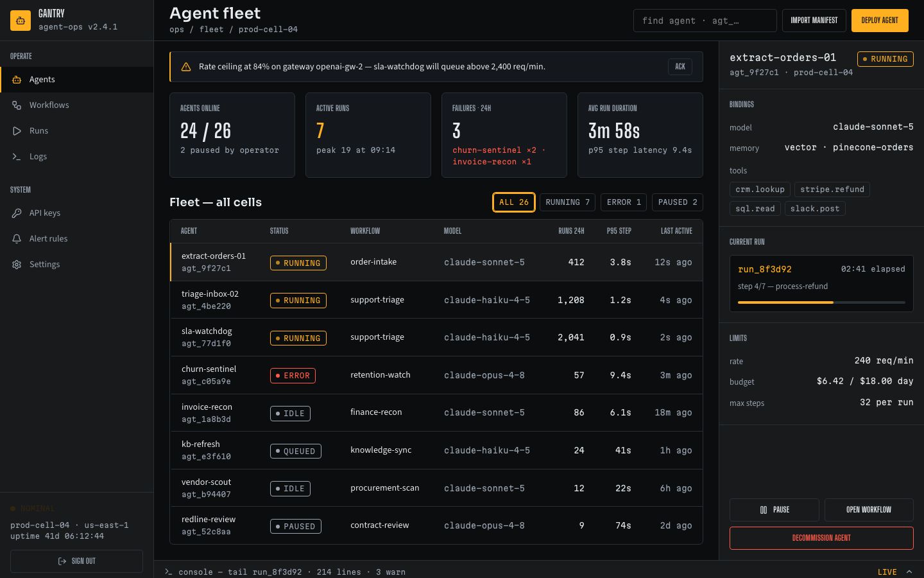Image resolution: width=924 pixels, height=578 pixels.
Task: Go to Runs in sidebar
Action: 76,131
